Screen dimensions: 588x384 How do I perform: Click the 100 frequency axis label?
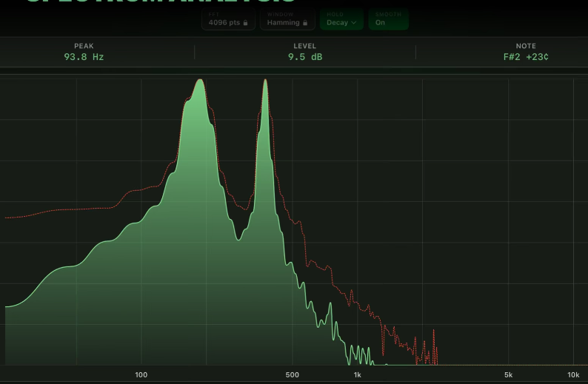point(141,374)
